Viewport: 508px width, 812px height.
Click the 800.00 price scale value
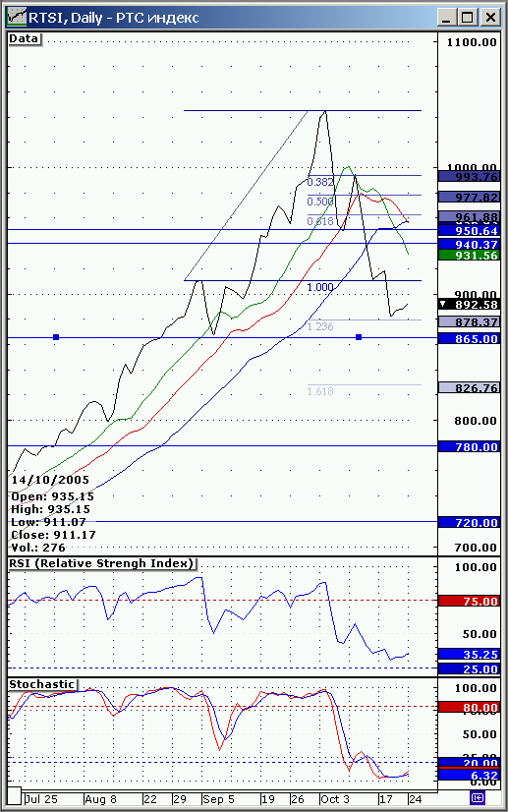[476, 421]
